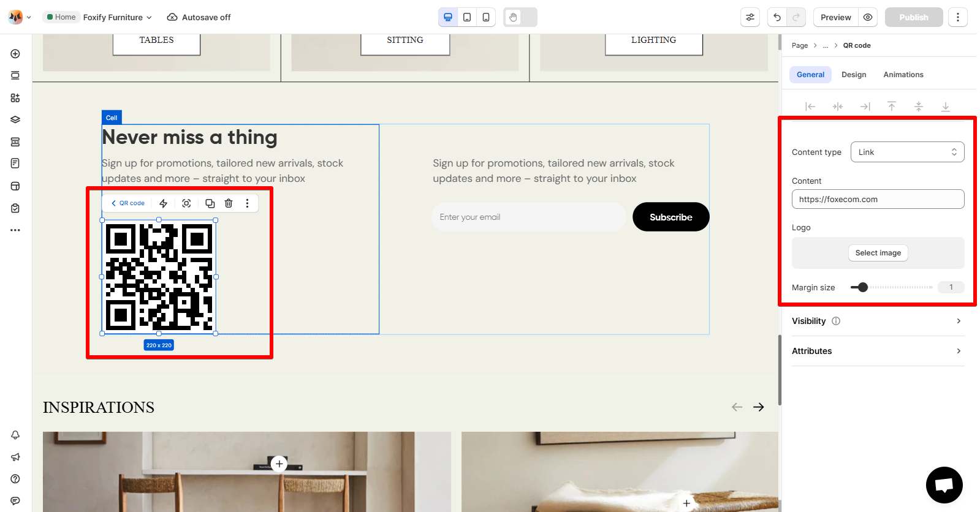Click the Content URL input field
The width and height of the screenshot is (980, 512).
pyautogui.click(x=878, y=199)
